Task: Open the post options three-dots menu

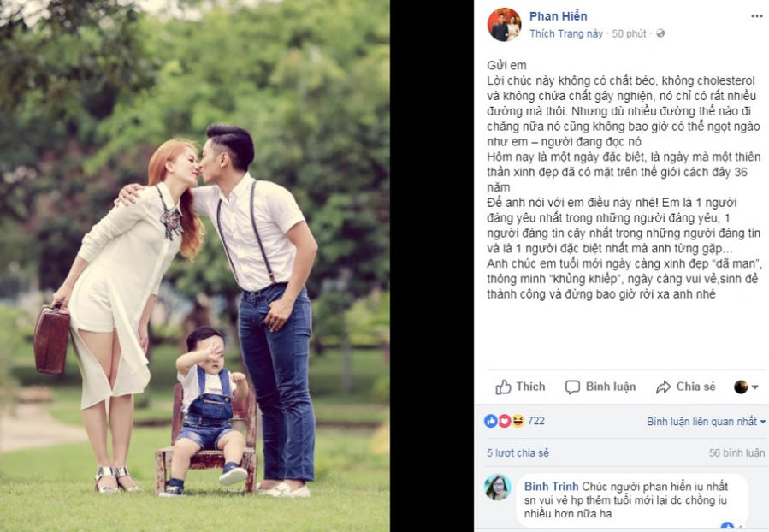Action: coord(757,16)
